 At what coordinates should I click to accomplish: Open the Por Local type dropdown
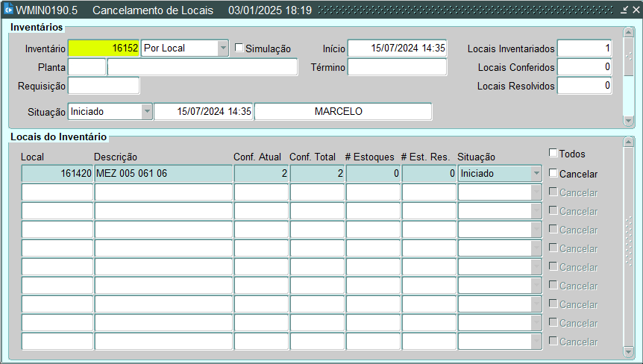tap(222, 48)
